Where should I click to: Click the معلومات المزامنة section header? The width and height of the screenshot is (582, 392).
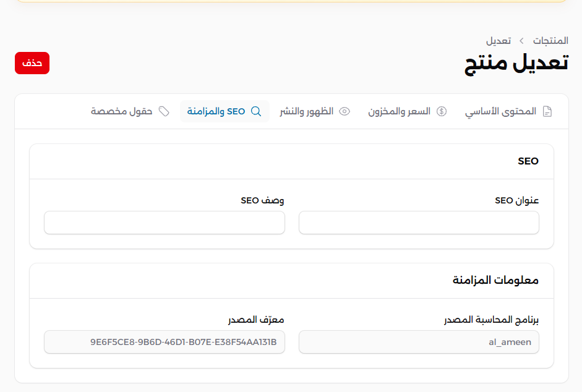pyautogui.click(x=291, y=281)
